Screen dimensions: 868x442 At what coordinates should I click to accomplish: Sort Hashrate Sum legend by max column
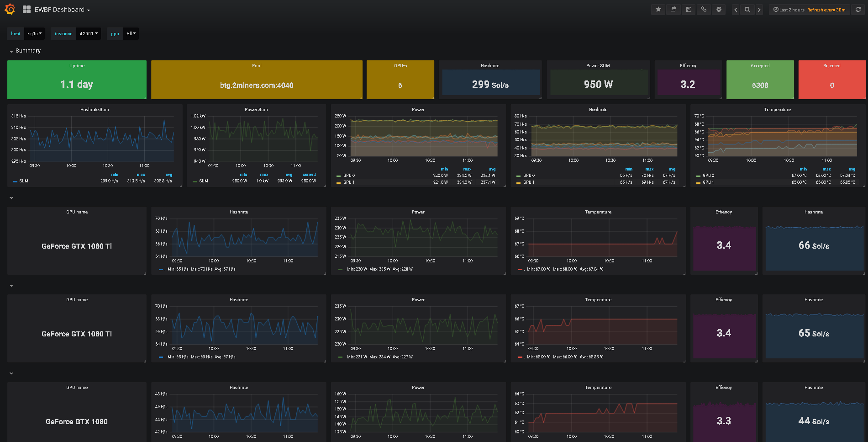click(141, 175)
